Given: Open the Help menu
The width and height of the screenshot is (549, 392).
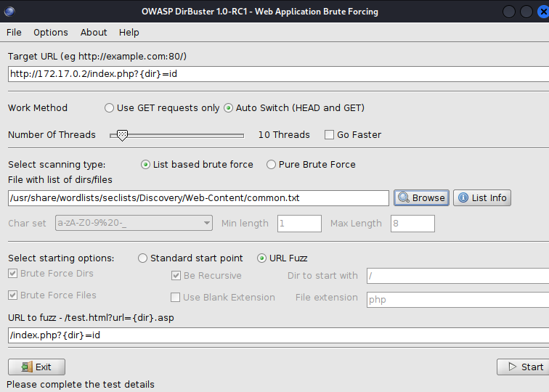Looking at the screenshot, I should [x=129, y=33].
